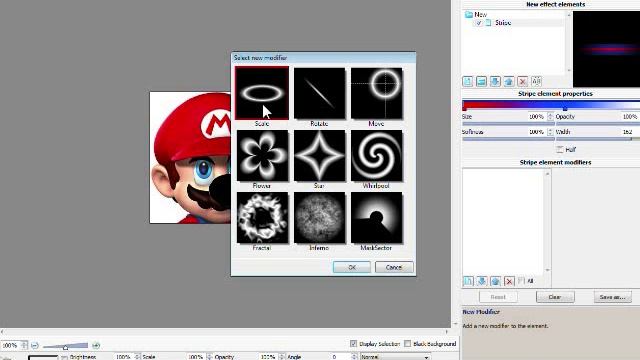
Task: Click the Reset button
Action: 498,297
